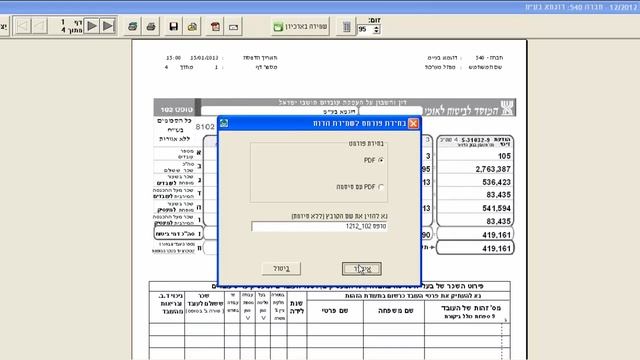
Task: Select the PDF with password radio option
Action: tap(381, 187)
